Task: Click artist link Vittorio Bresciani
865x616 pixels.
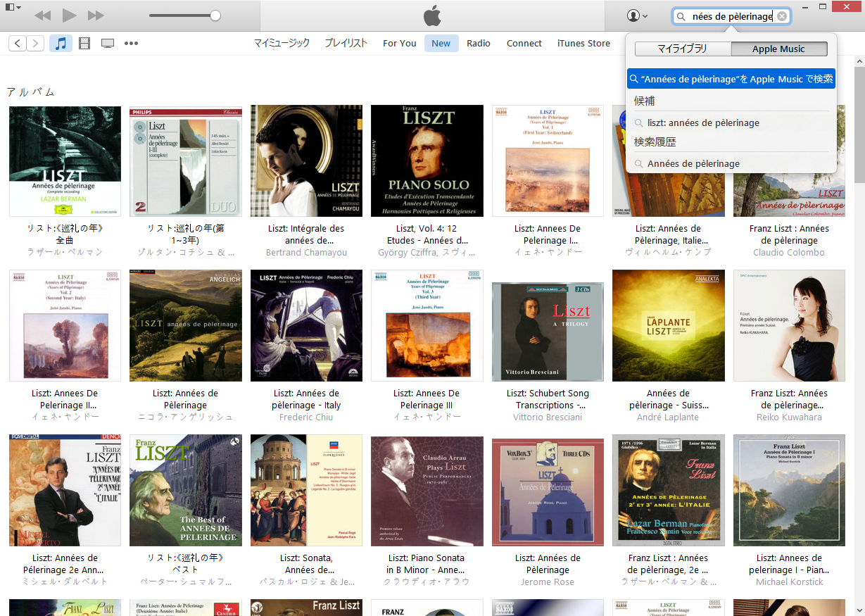Action: pyautogui.click(x=548, y=417)
